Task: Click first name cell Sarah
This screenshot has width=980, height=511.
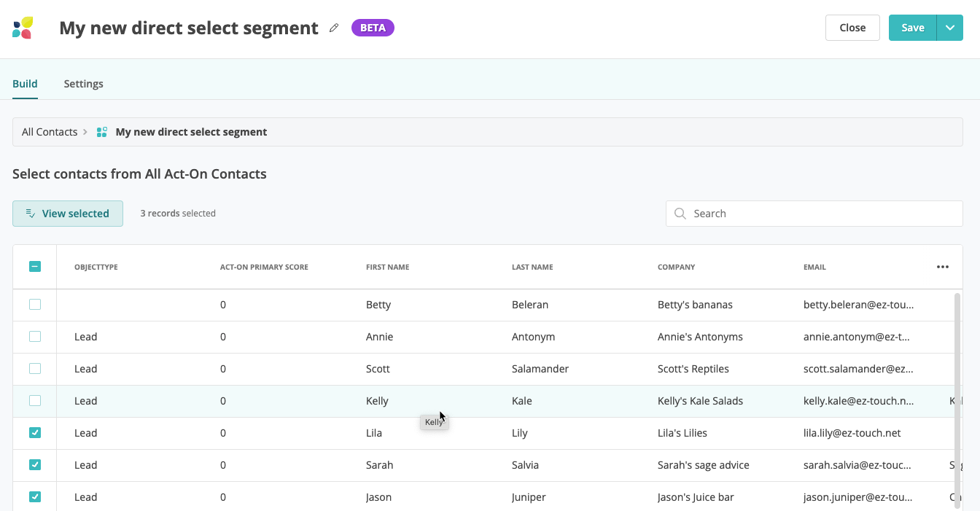Action: pos(379,465)
